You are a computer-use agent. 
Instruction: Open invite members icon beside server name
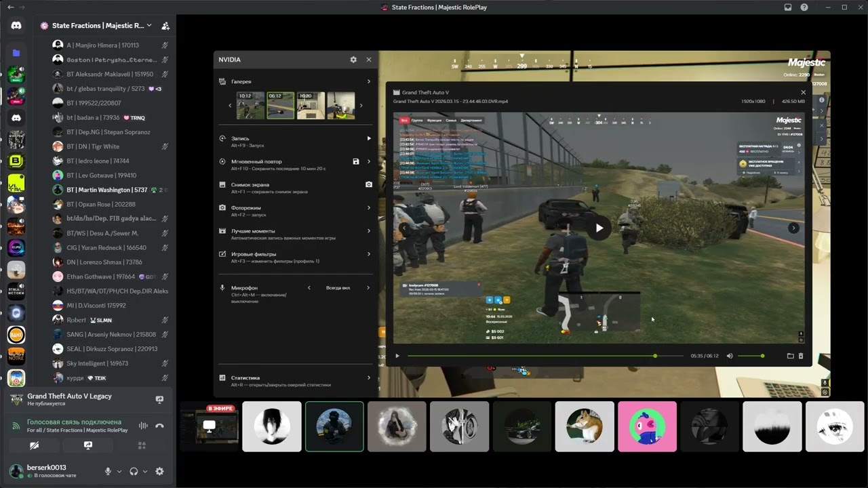(x=165, y=26)
